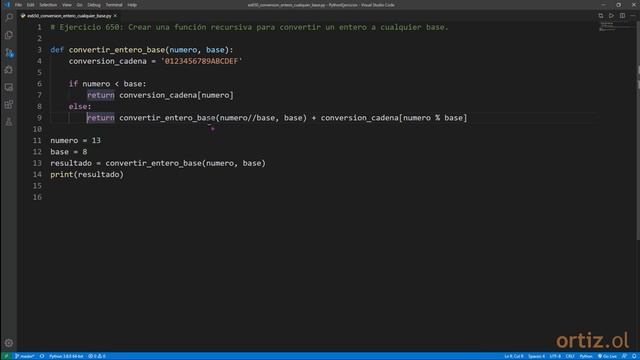The image size is (640, 360).
Task: Click the compare changes editor icon
Action: click(x=600, y=16)
